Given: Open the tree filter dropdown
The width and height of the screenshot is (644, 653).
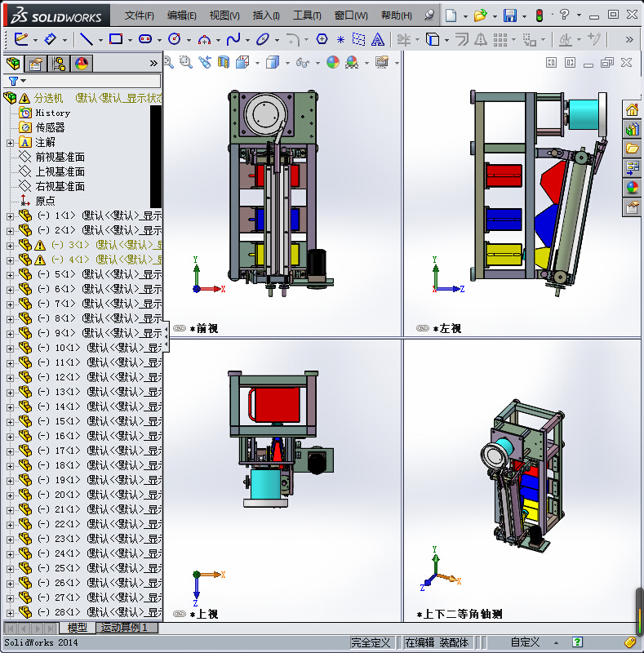Looking at the screenshot, I should point(24,81).
